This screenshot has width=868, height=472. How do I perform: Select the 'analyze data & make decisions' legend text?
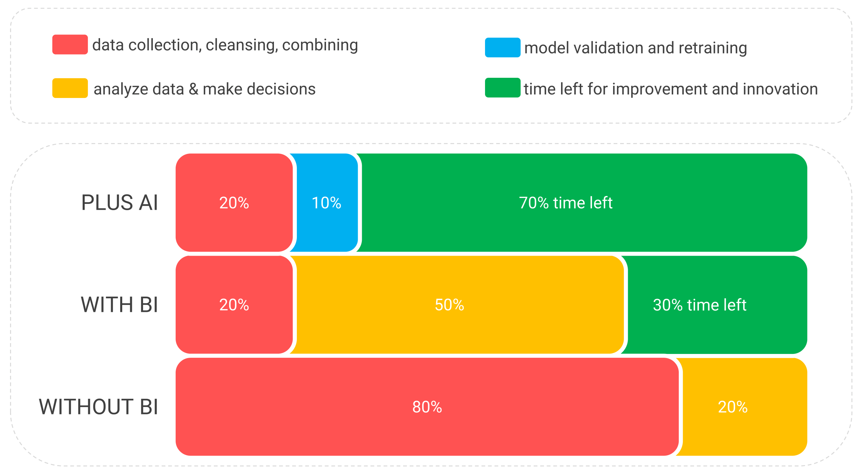pos(205,89)
